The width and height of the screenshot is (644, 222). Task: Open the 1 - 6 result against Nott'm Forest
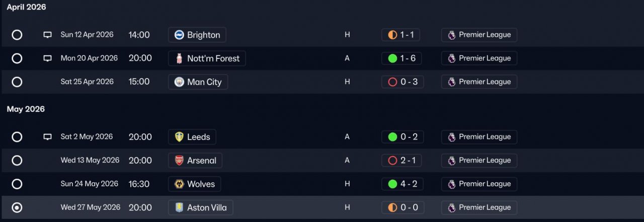pos(403,58)
